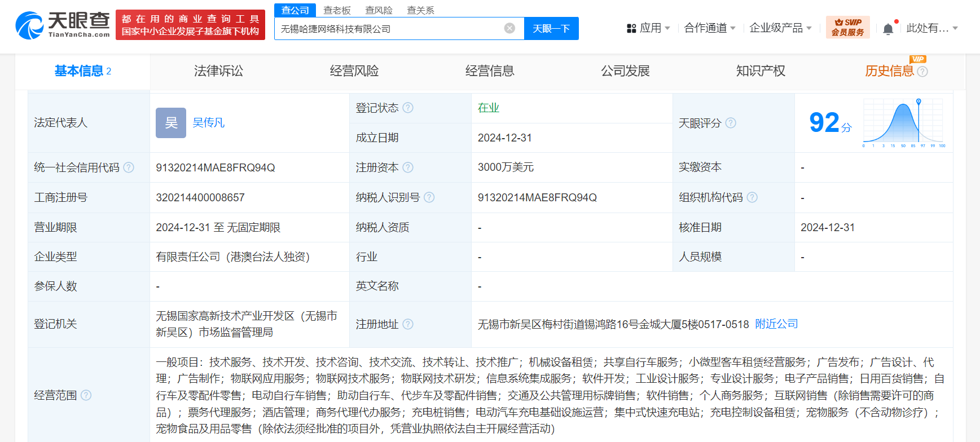Click help icon next to 天眼评分
The width and height of the screenshot is (980, 442).
tap(731, 123)
